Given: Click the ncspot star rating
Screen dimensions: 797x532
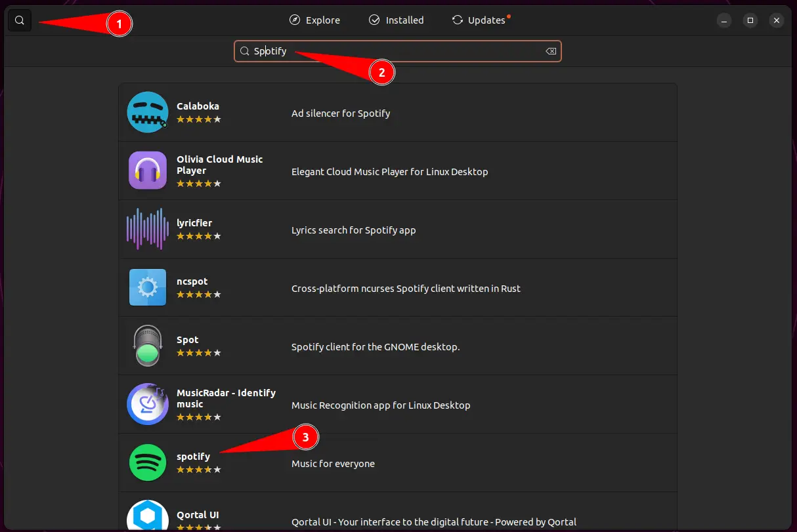Looking at the screenshot, I should coord(199,295).
